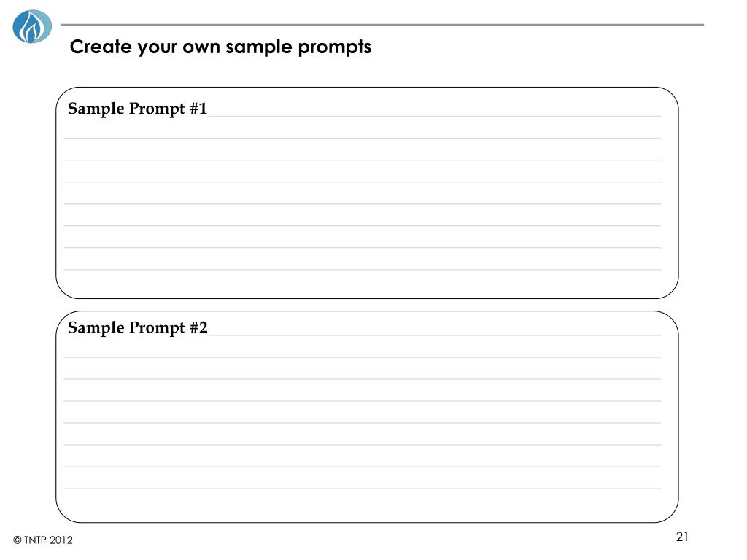
Task: Click the blue flame logo icon
Action: click(32, 27)
